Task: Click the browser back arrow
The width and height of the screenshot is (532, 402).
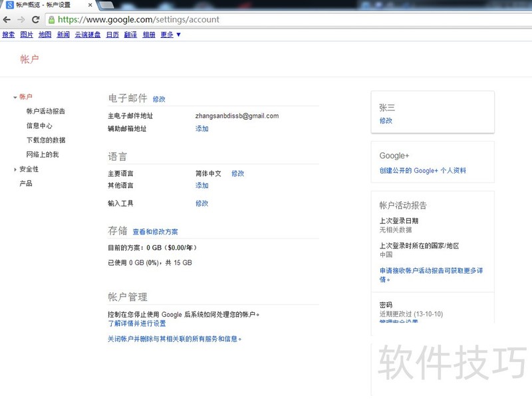Action: click(7, 20)
